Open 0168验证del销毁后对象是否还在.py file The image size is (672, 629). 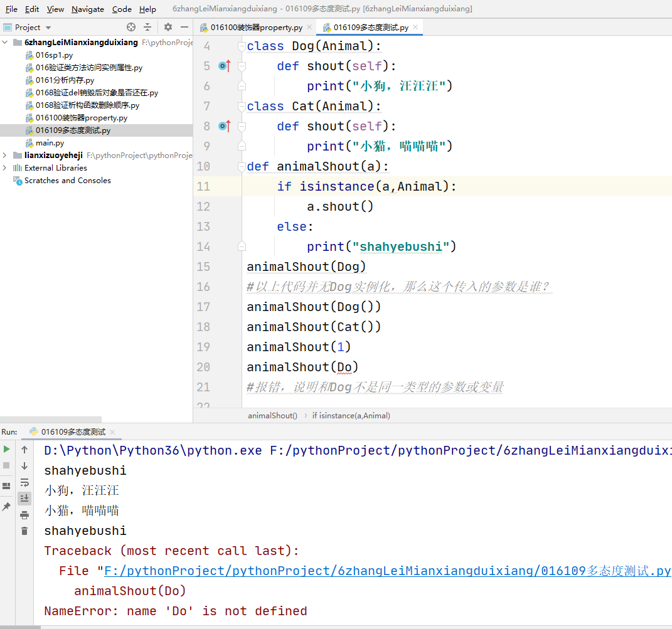97,93
